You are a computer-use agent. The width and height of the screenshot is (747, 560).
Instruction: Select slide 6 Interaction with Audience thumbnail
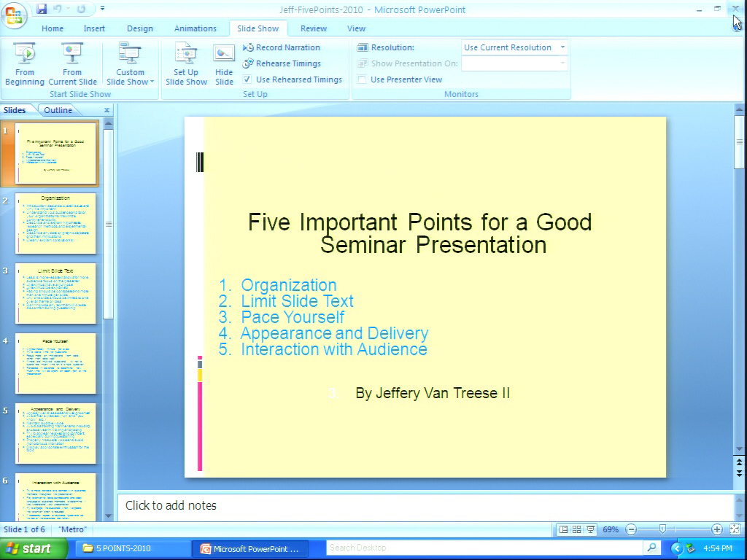[55, 496]
